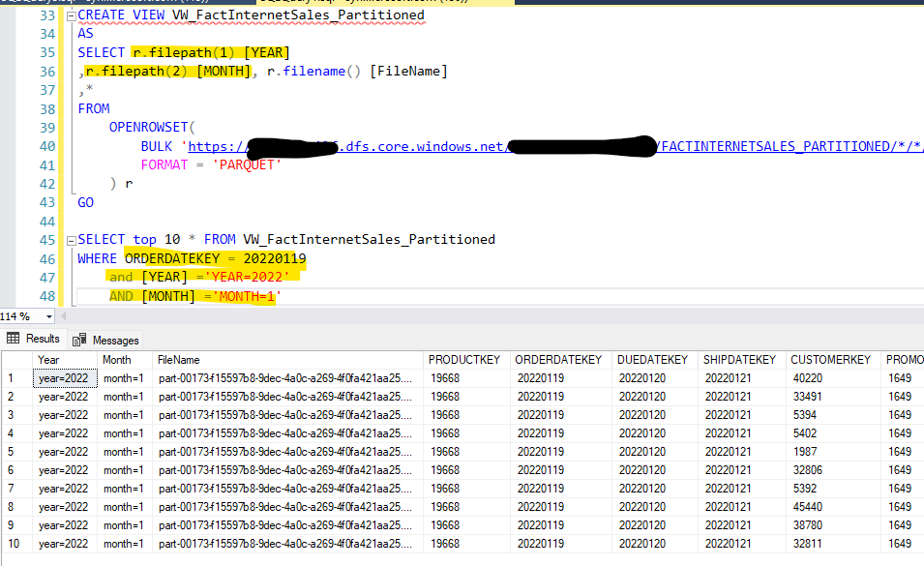This screenshot has width=924, height=566.
Task: Switch to the Results tab
Action: [34, 339]
